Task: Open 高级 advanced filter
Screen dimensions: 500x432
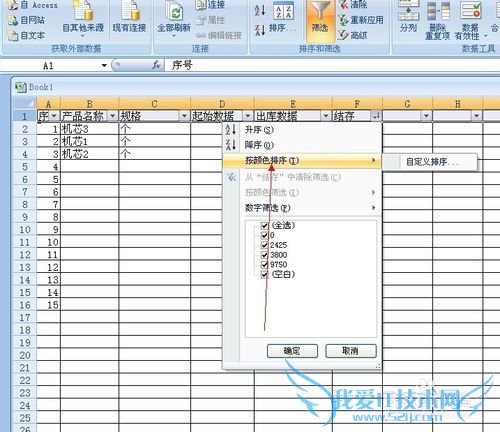Action: (353, 35)
